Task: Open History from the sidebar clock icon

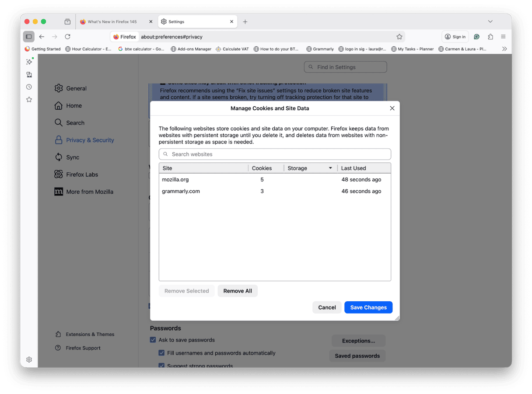Action: (29, 87)
